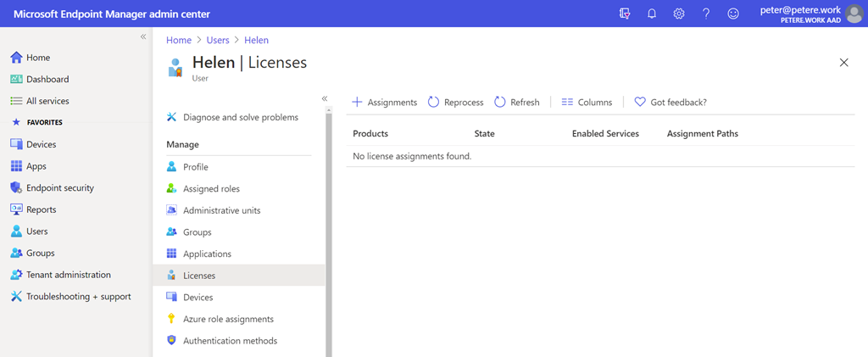Click the help question mark icon
Viewport: 868px width, 357px height.
(706, 14)
